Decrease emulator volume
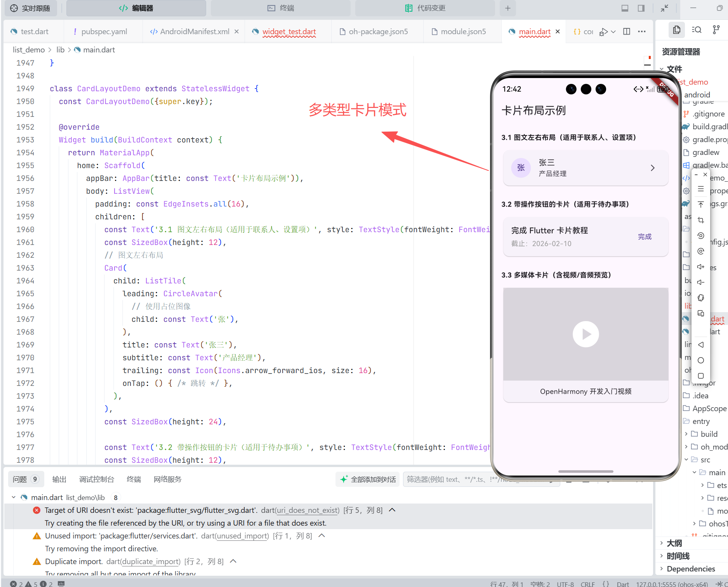This screenshot has height=587, width=728. 701,282
